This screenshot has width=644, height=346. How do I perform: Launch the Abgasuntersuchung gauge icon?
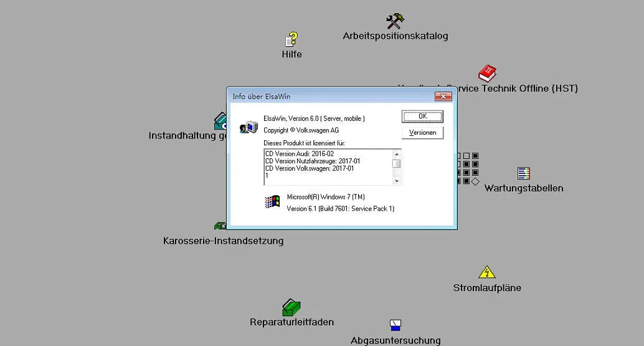[x=395, y=325]
